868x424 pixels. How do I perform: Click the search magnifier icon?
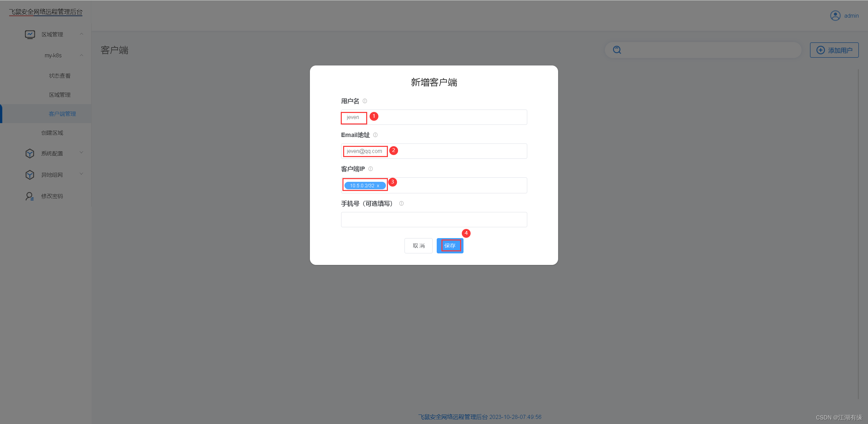[617, 50]
